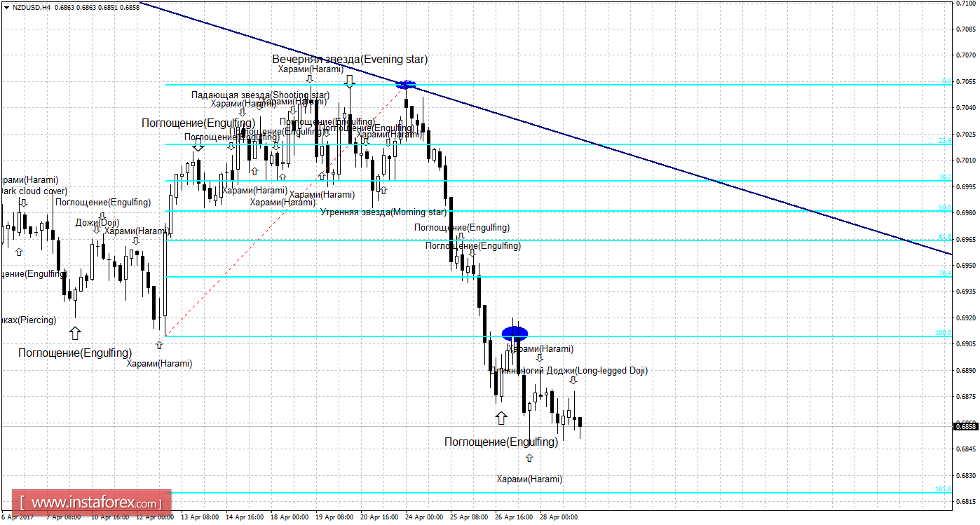Click the 0.7100 price axis label
The height and width of the screenshot is (525, 980).
pos(967,3)
